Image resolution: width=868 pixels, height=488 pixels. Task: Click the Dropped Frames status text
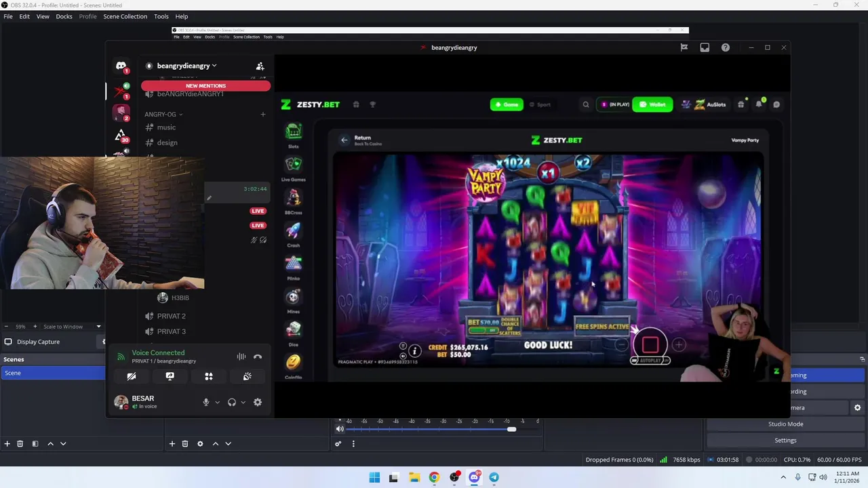pyautogui.click(x=620, y=460)
